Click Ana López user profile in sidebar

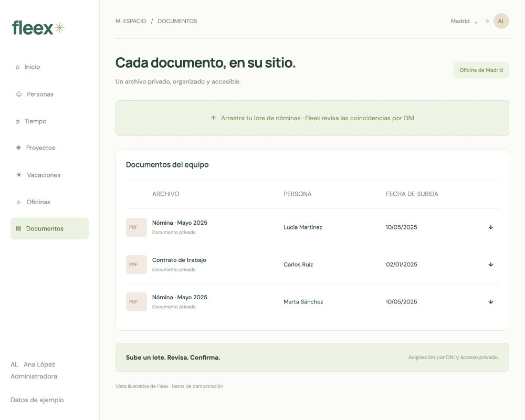tap(34, 370)
